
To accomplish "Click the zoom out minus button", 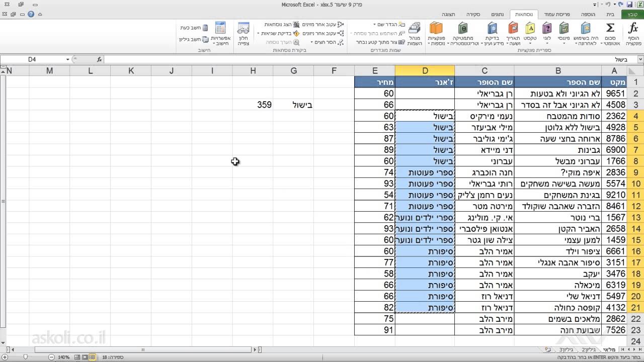I will coord(51,357).
